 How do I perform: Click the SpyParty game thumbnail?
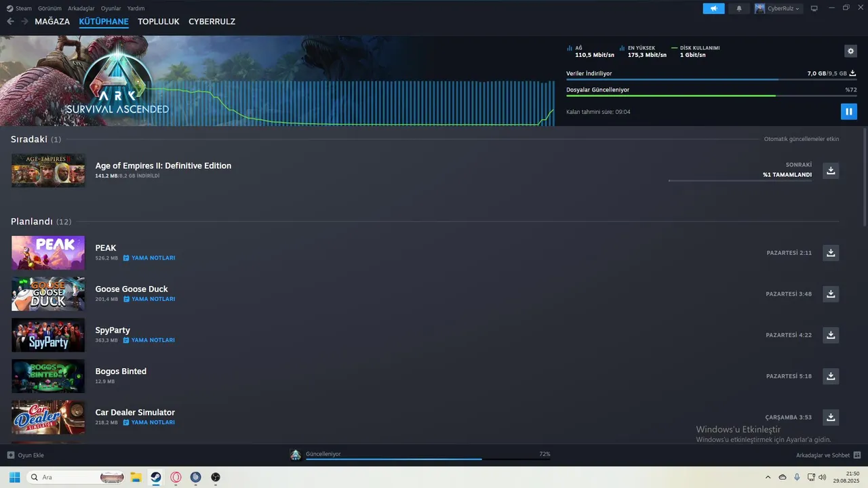48,335
